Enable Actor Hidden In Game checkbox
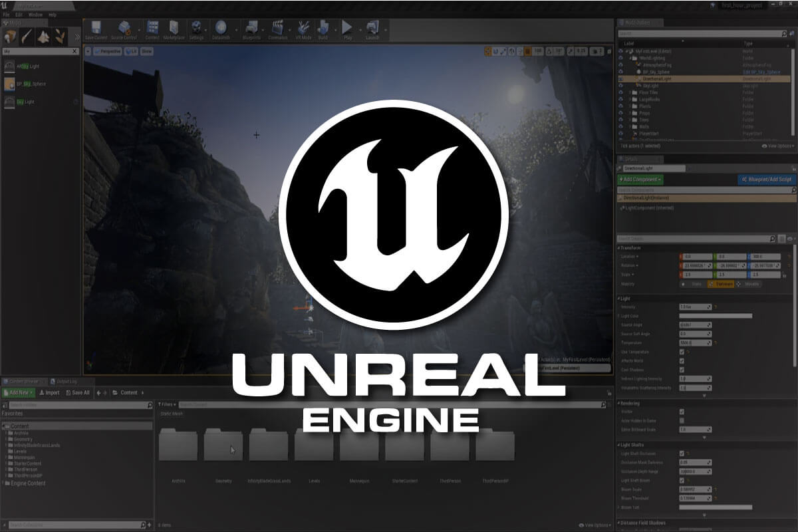 [x=682, y=420]
